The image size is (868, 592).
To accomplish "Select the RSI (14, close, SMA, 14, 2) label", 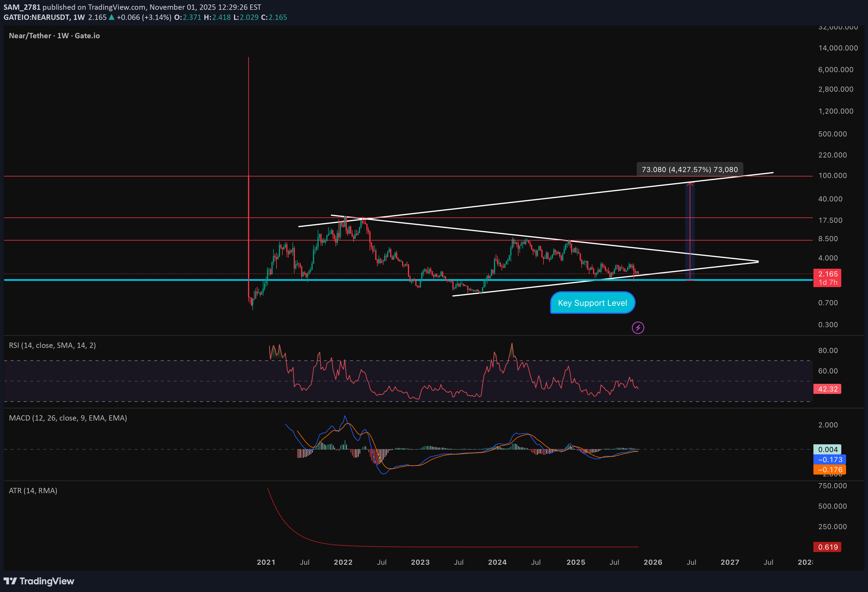I will (52, 346).
